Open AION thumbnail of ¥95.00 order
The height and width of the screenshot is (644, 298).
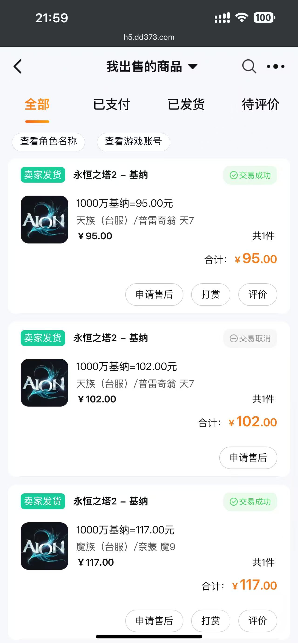coord(44,220)
